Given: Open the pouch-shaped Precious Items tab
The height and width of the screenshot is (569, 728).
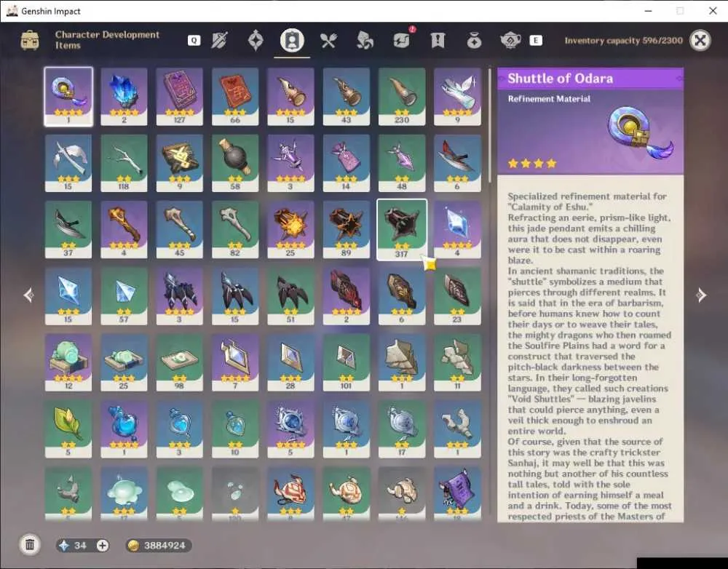Looking at the screenshot, I should pyautogui.click(x=474, y=41).
